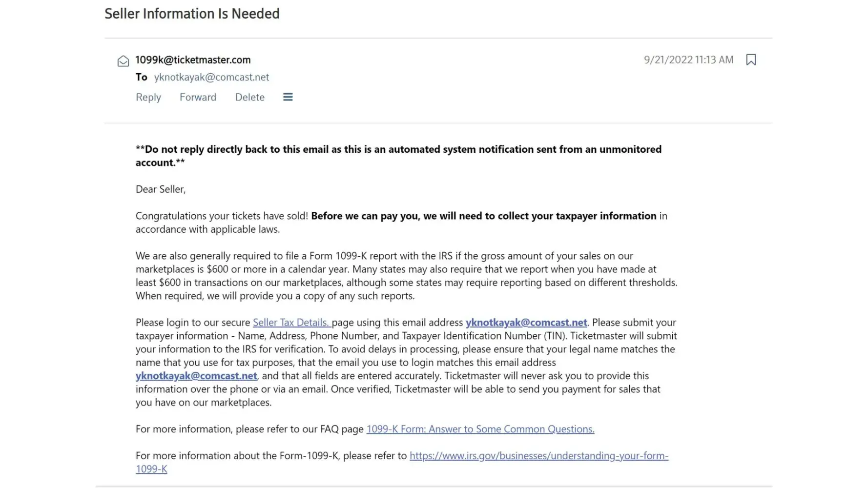Click sender address 1099k@ticketmaster.com
The image size is (868, 488).
tap(193, 60)
